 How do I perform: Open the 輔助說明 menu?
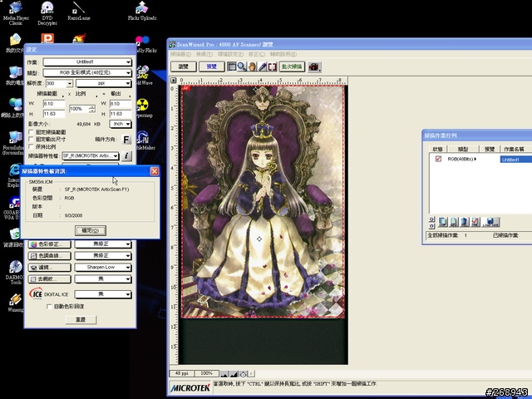point(283,54)
